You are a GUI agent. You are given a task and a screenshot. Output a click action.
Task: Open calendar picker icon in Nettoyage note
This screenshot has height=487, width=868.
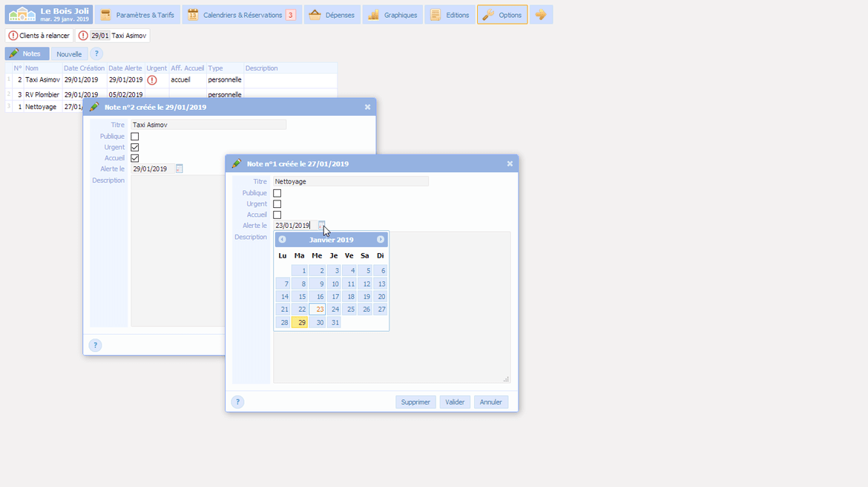tap(321, 225)
